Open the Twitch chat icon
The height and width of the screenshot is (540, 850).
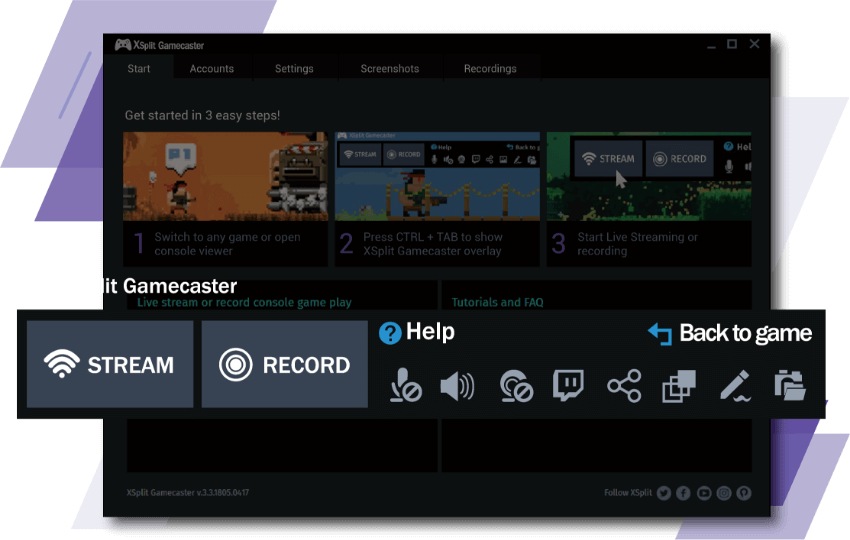[568, 385]
